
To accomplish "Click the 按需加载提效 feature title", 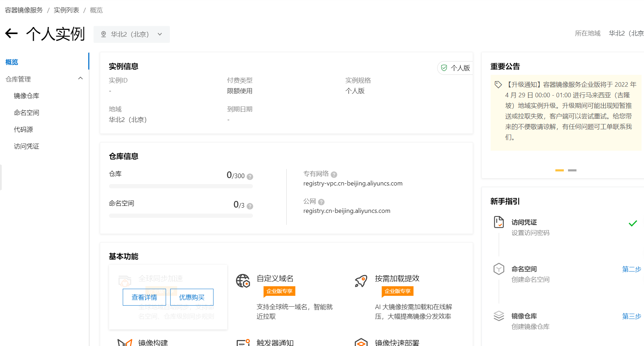I will [x=397, y=279].
